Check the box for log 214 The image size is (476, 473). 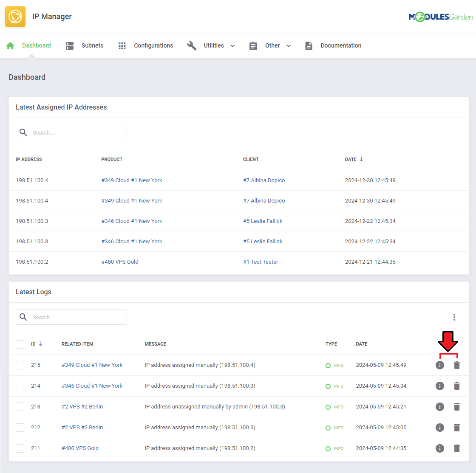tap(20, 386)
